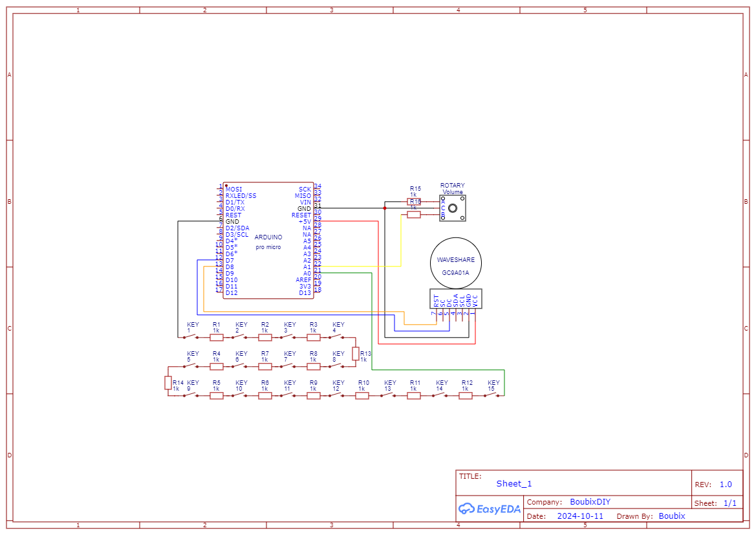
Task: Click the KEY 4 switch symbol
Action: [x=336, y=336]
